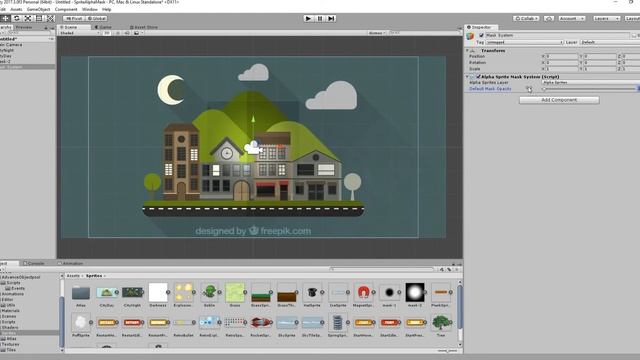The image size is (640, 360).
Task: Click Rotation Y field
Action: pyautogui.click(x=599, y=62)
